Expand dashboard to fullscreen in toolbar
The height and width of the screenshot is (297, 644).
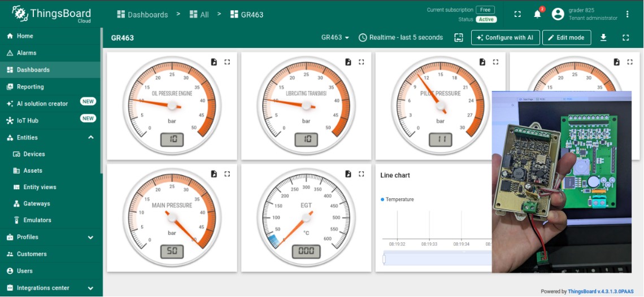tap(625, 37)
